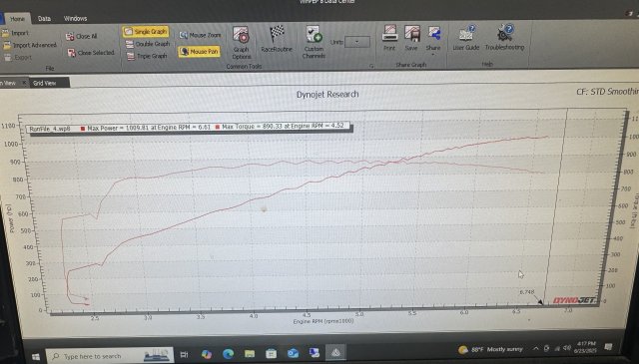Screen dimensions: 639x364
Task: Launch the RaceRoutine checkered flag
Action: pos(277,39)
